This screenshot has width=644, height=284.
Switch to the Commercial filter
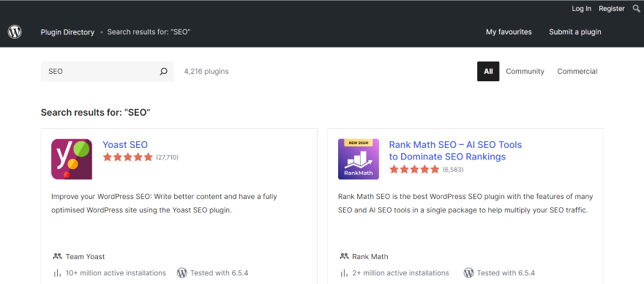pyautogui.click(x=577, y=72)
